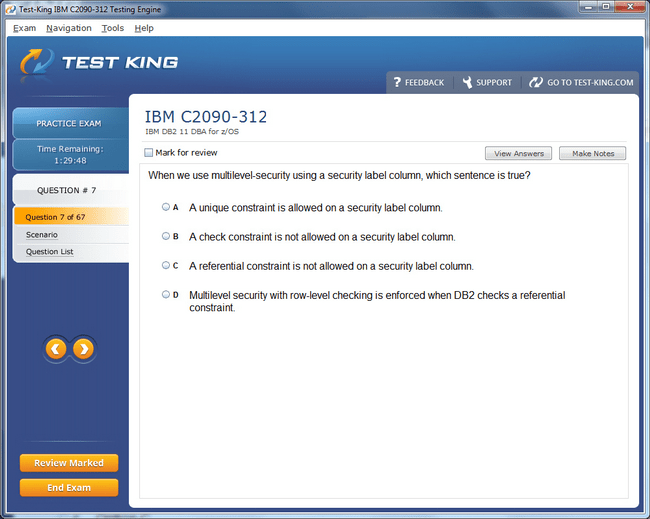Open the Scenario link

tap(41, 235)
